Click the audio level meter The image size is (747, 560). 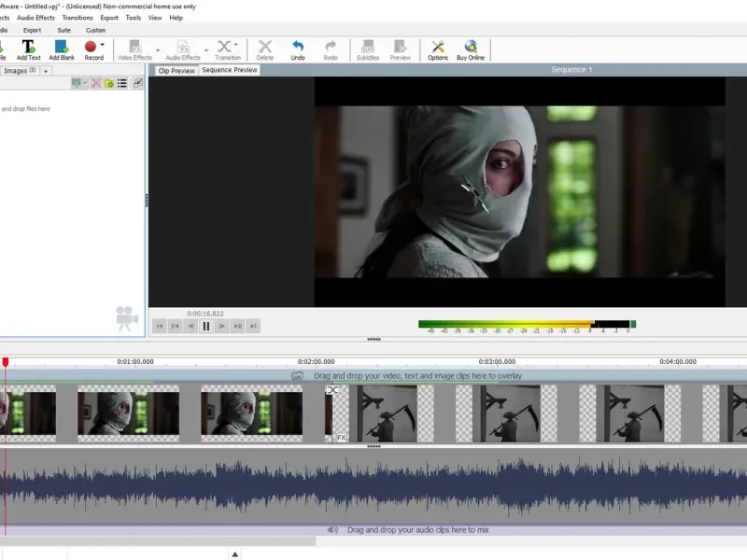(527, 326)
